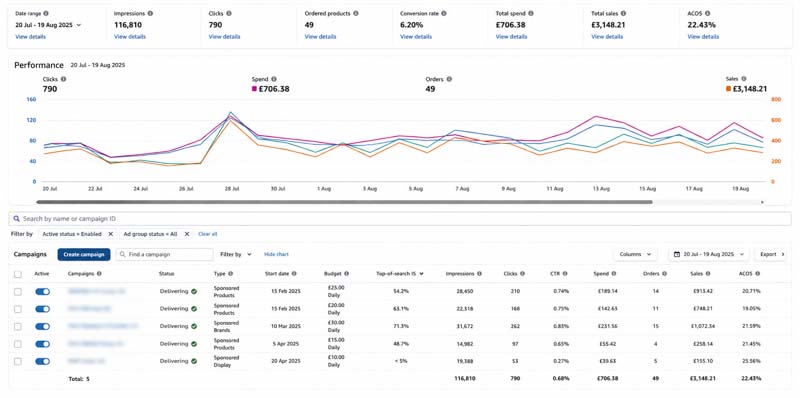Screen dimensions: 800x398
Task: Open the Columns dropdown
Action: pyautogui.click(x=635, y=254)
